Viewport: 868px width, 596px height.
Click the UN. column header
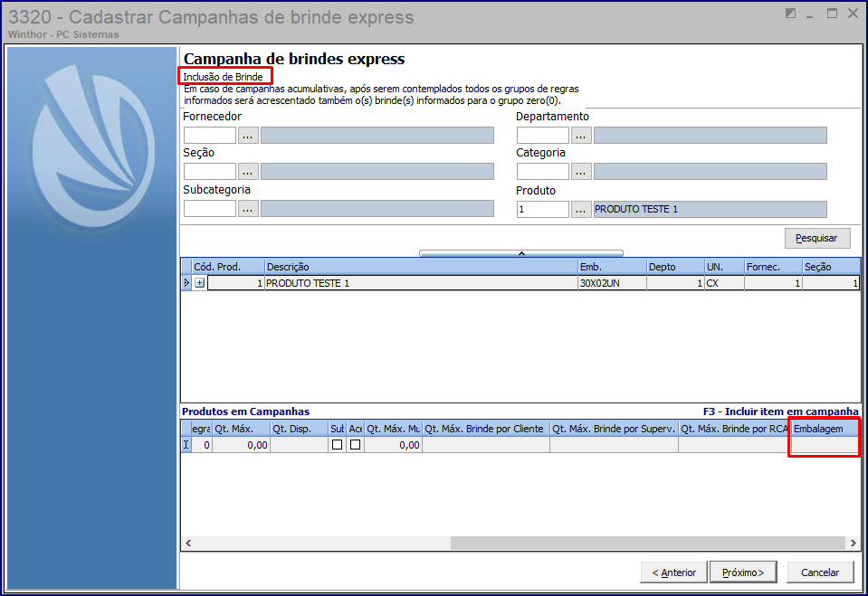coord(724,267)
